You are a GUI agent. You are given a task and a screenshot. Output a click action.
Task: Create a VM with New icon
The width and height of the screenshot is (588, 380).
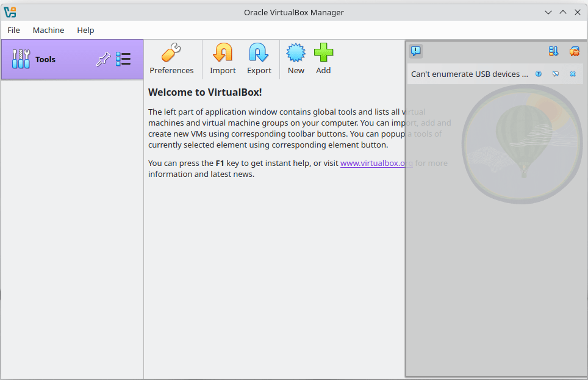click(x=296, y=52)
